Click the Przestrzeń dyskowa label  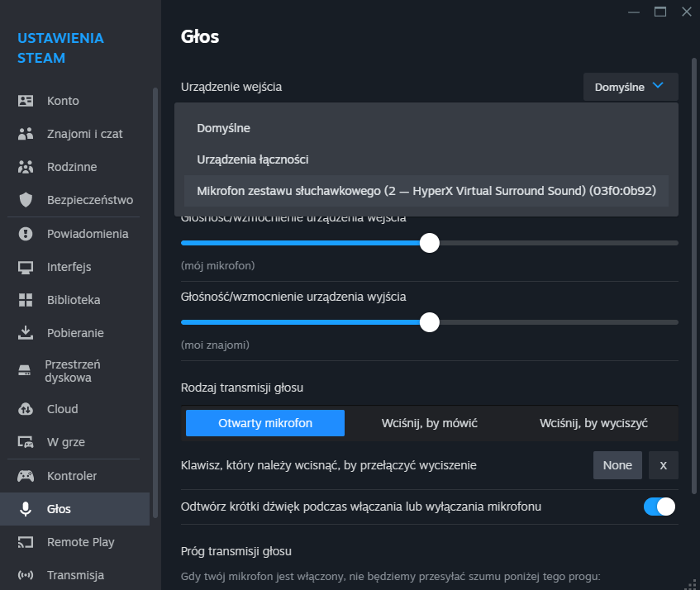click(73, 371)
